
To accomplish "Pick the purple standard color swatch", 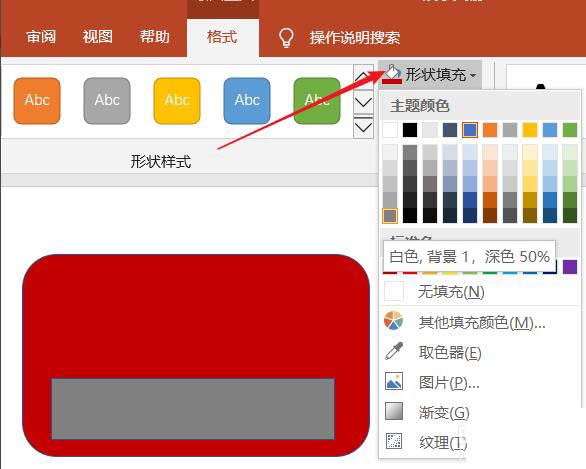I will coord(570,267).
